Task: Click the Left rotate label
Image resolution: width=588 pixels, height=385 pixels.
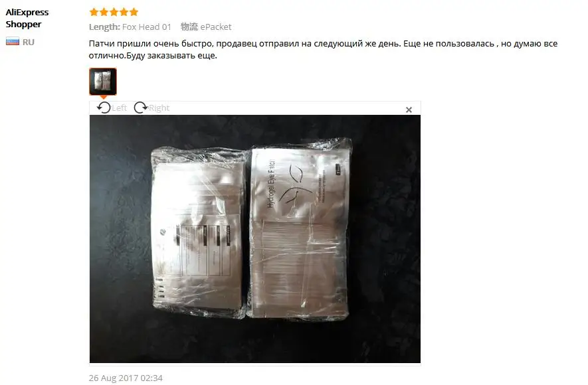Action: [119, 108]
